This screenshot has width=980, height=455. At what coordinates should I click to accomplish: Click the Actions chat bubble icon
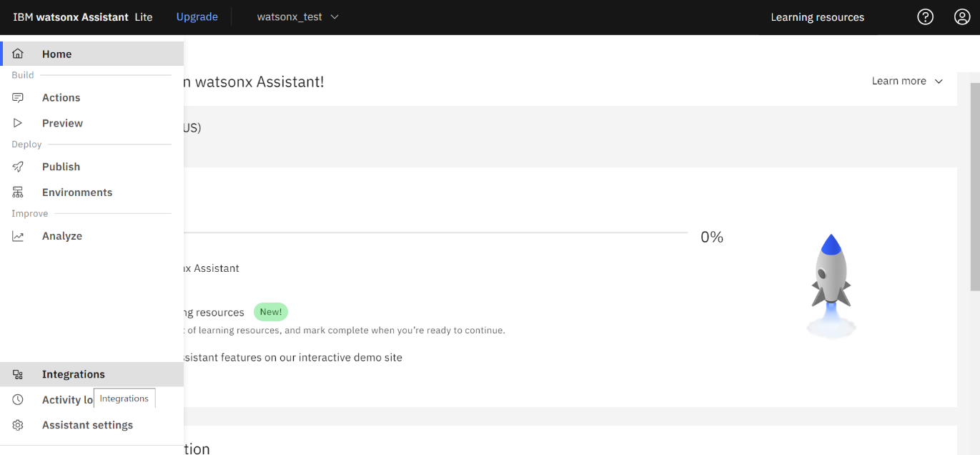18,97
